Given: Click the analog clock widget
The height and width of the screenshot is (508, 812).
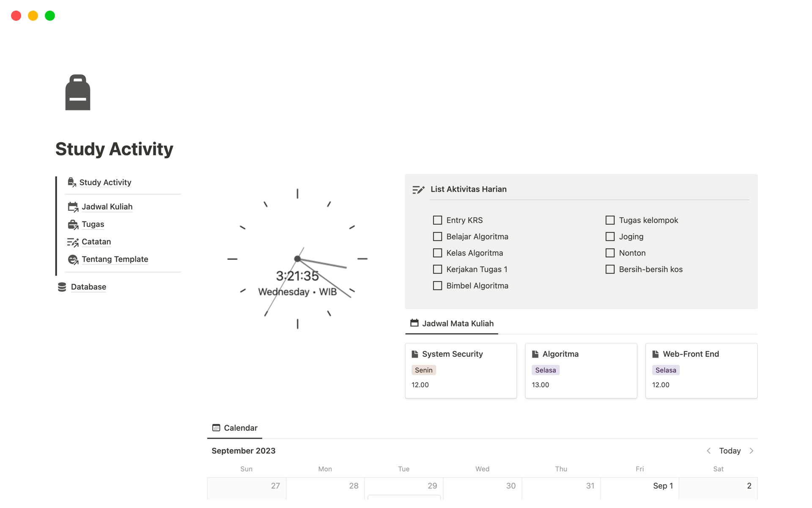Looking at the screenshot, I should point(297,259).
